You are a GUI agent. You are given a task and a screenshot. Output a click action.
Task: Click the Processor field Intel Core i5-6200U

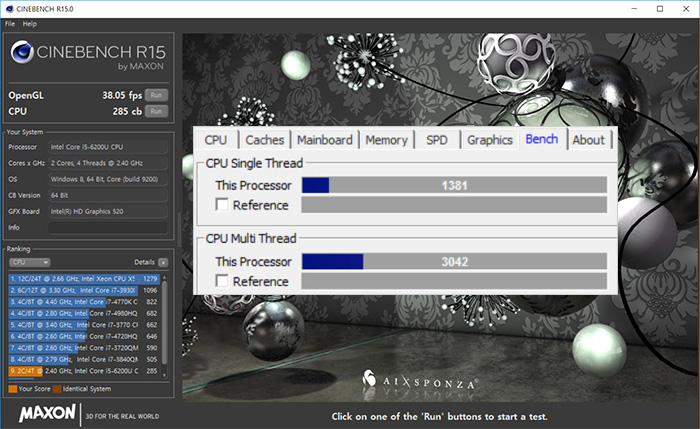tap(108, 147)
